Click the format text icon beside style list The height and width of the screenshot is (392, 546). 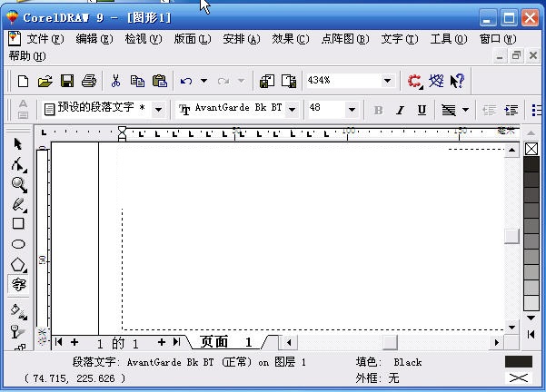click(x=23, y=109)
